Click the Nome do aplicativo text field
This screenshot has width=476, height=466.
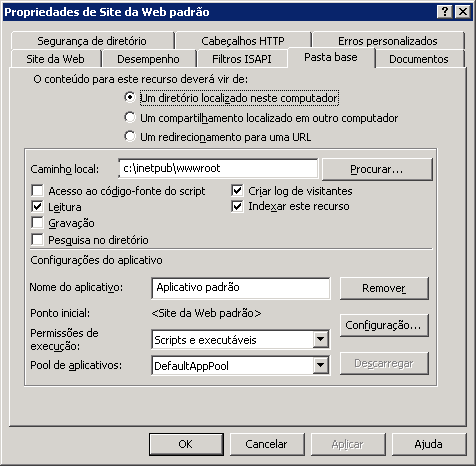click(x=241, y=288)
